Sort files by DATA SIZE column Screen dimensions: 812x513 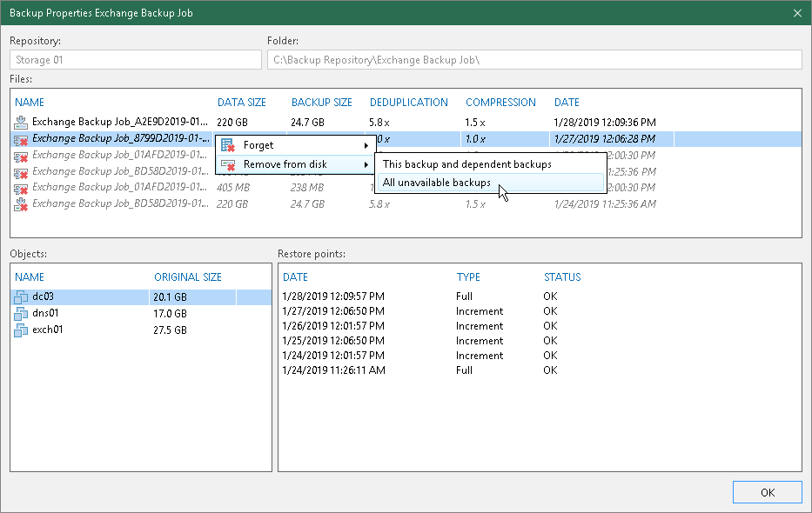point(242,102)
